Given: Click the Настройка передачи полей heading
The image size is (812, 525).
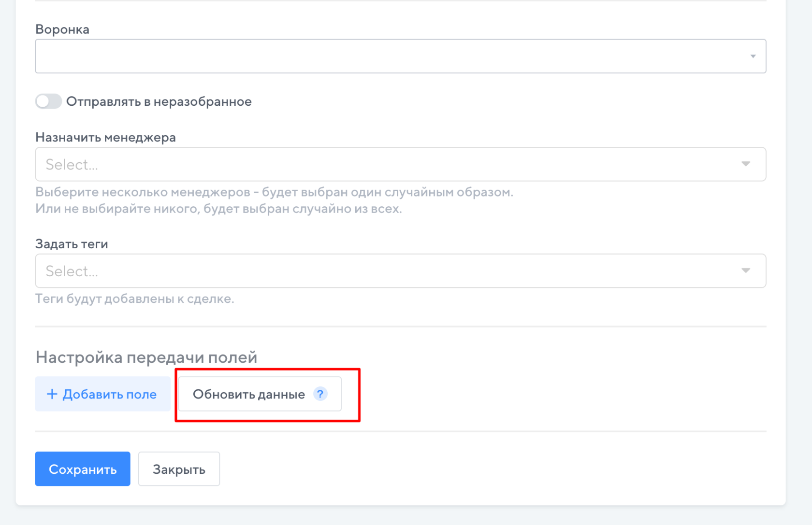Looking at the screenshot, I should click(146, 357).
